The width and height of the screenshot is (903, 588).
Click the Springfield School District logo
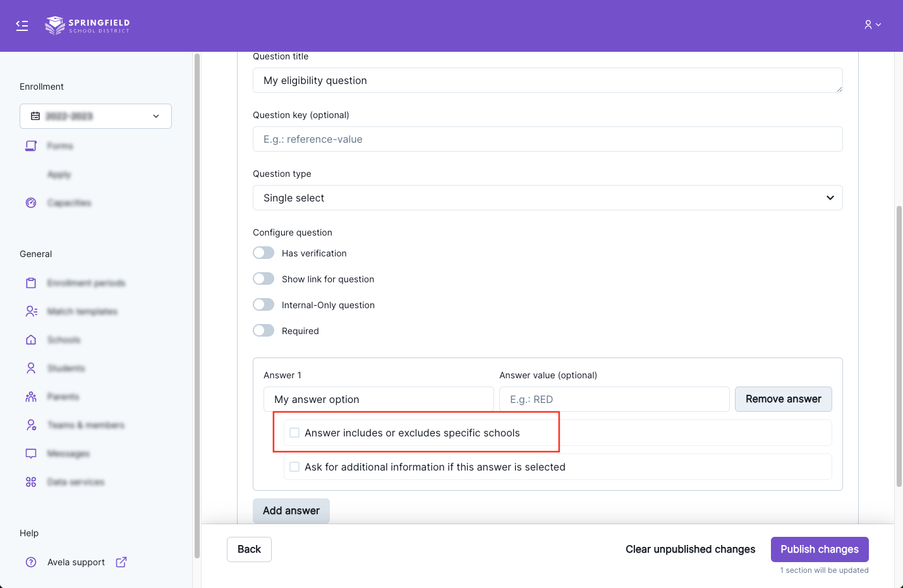(x=87, y=25)
